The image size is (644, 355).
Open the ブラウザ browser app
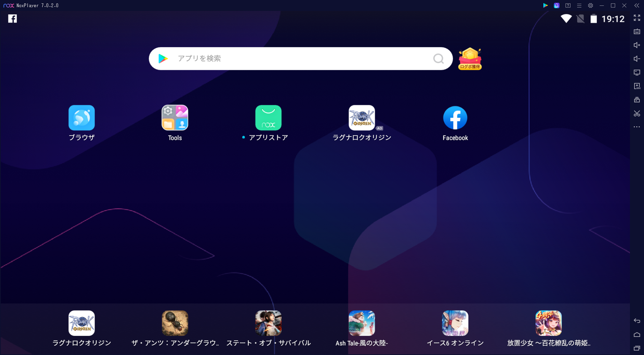tap(81, 118)
